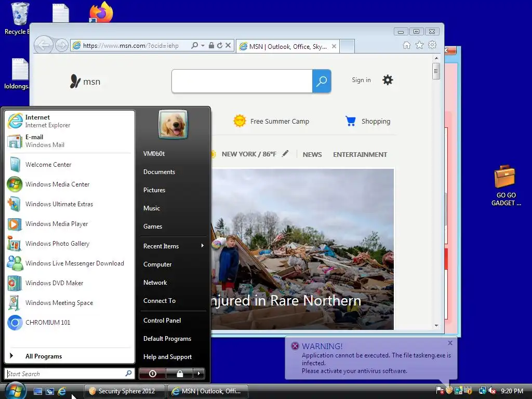Open Windows Ultimate Extras
Image resolution: width=532 pixels, height=399 pixels.
click(x=70, y=204)
